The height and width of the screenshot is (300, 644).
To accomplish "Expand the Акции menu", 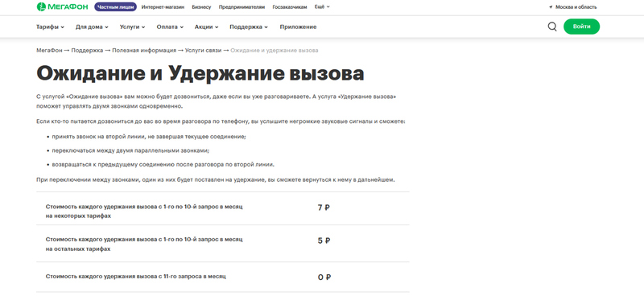I will [x=207, y=27].
